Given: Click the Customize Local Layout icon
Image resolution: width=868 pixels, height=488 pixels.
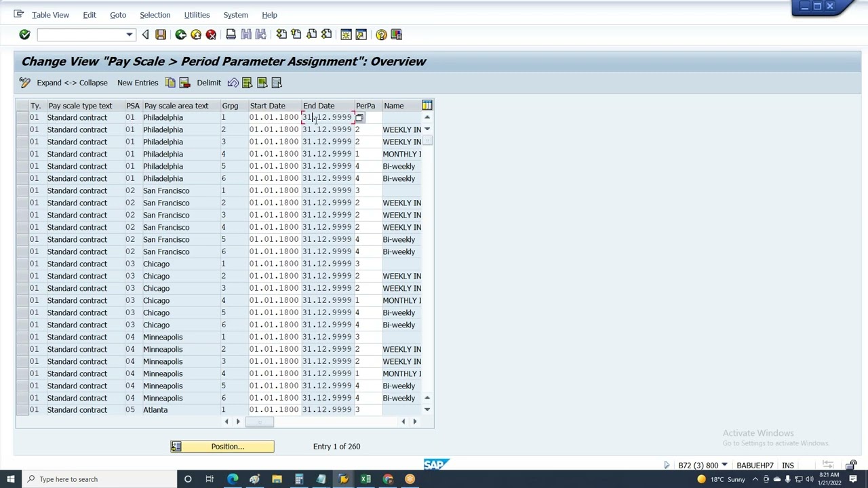Looking at the screenshot, I should click(x=397, y=35).
